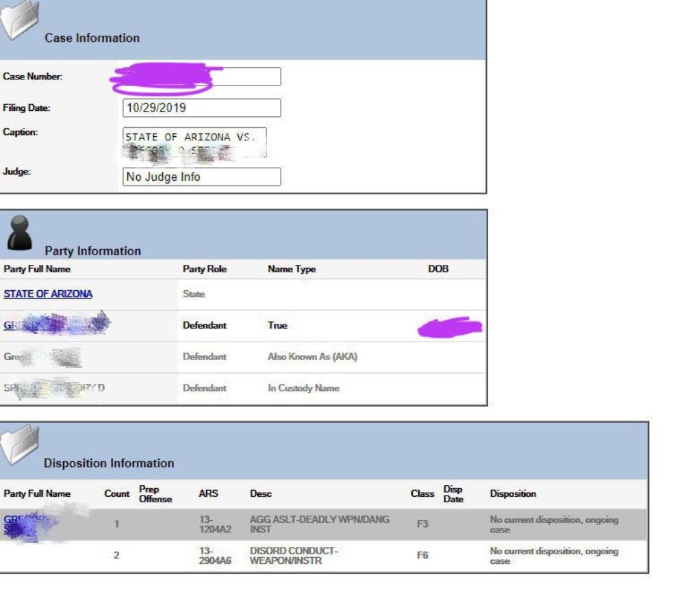Click the Case Number label
686x616 pixels.
[x=32, y=77]
